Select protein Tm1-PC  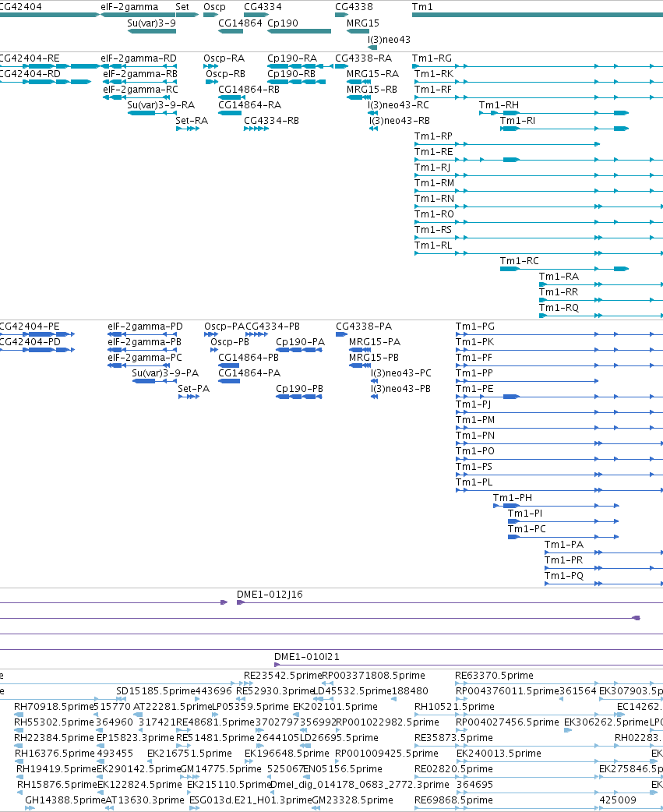(527, 529)
